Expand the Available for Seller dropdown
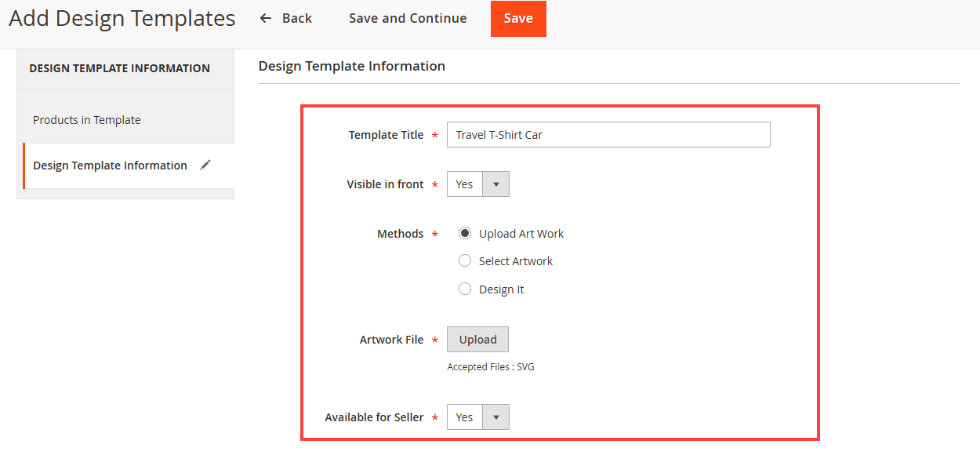Image resolution: width=980 pixels, height=455 pixels. click(x=478, y=417)
